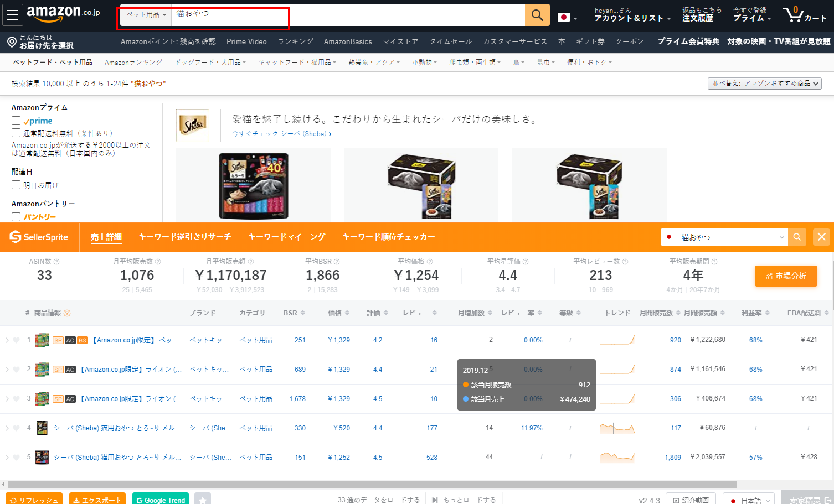
Task: Open Prime Video in navigation bar
Action: coord(246,41)
